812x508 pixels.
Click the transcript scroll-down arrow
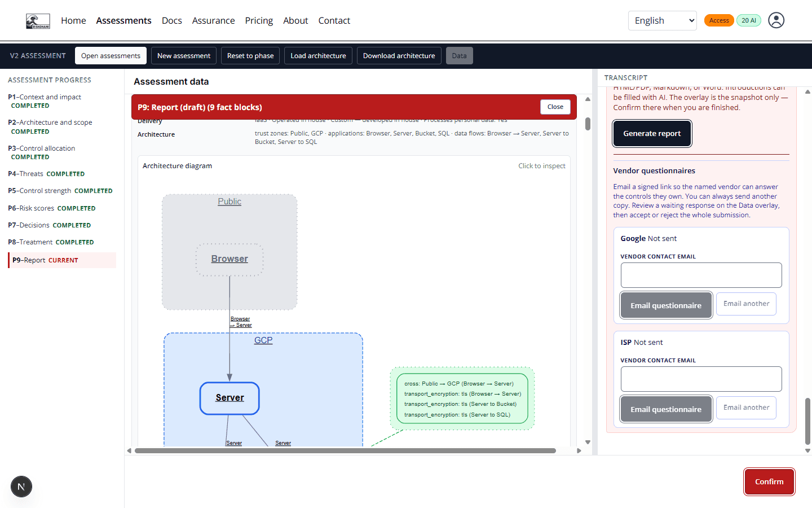pos(807,450)
